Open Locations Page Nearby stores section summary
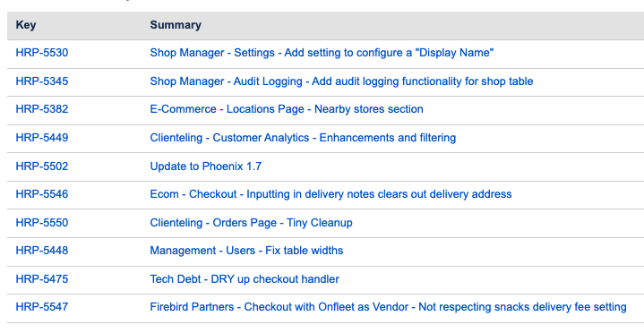 pos(287,109)
